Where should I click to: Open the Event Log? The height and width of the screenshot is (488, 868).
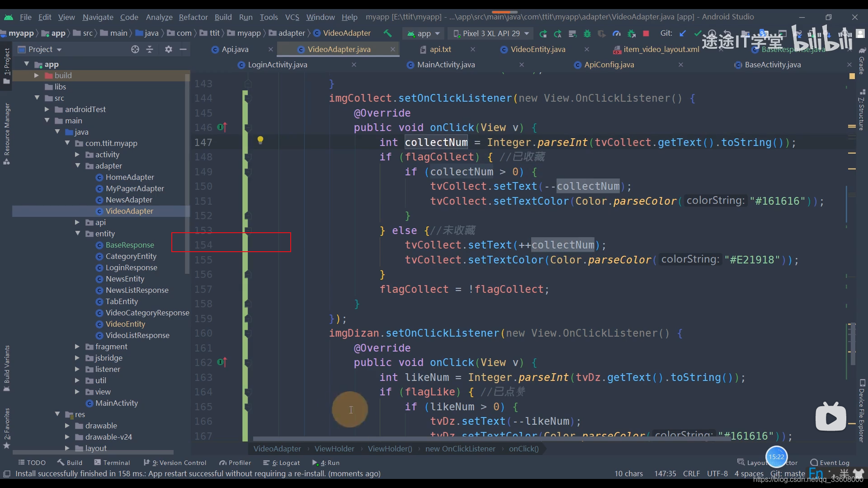click(830, 462)
